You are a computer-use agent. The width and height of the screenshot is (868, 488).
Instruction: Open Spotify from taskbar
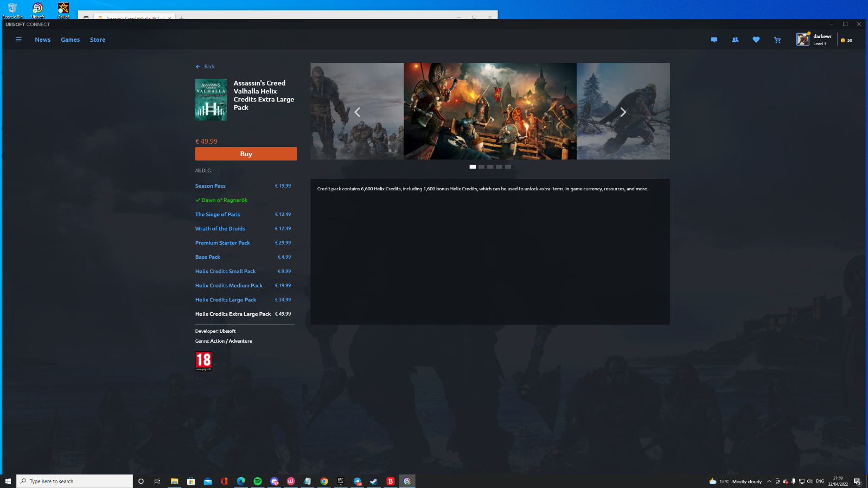coord(258,481)
